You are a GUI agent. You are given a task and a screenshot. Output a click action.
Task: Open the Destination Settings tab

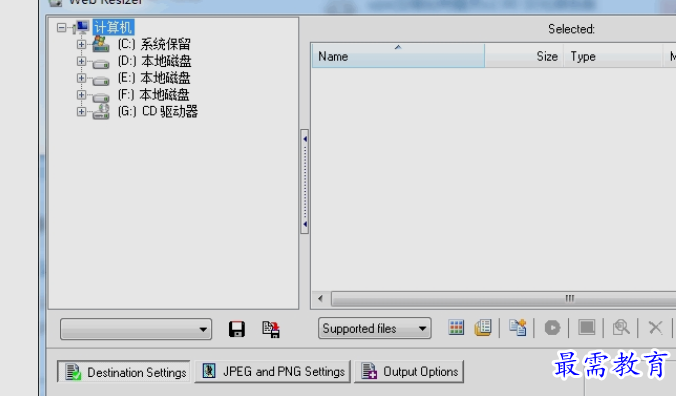[124, 372]
